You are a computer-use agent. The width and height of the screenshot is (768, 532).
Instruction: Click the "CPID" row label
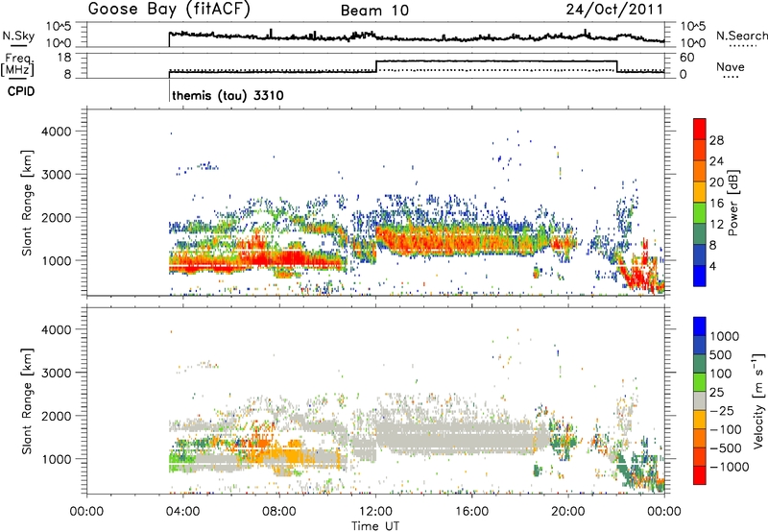21,91
